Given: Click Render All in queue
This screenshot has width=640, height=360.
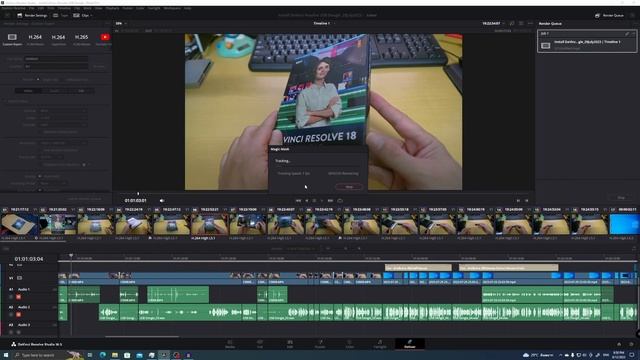Looking at the screenshot, I should pyautogui.click(x=621, y=198).
